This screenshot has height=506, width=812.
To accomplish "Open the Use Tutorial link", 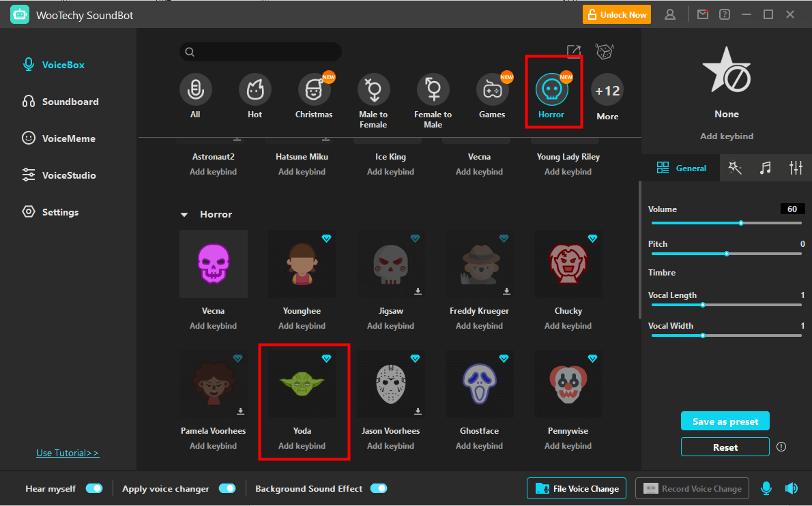I will coord(68,453).
